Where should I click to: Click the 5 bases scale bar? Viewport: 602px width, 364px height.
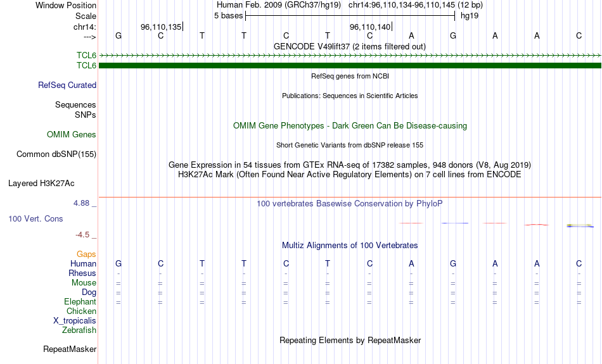(x=350, y=16)
